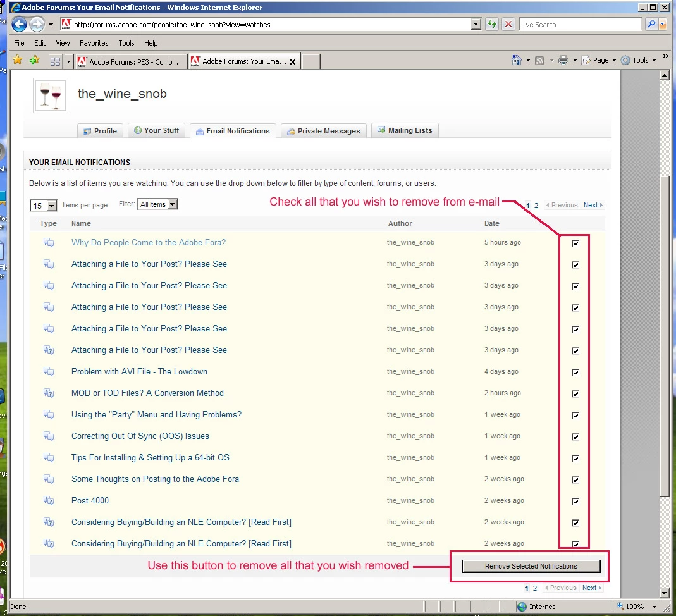Click discussion icon beside Tips For Installing

(x=49, y=458)
